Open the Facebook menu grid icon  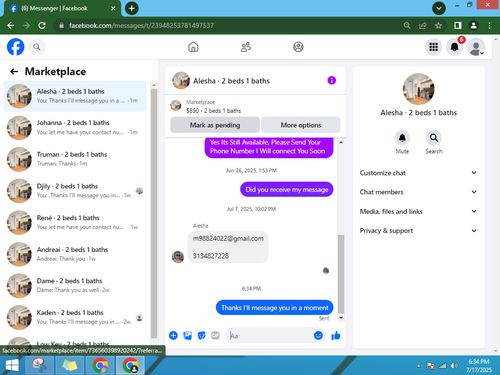[x=433, y=47]
